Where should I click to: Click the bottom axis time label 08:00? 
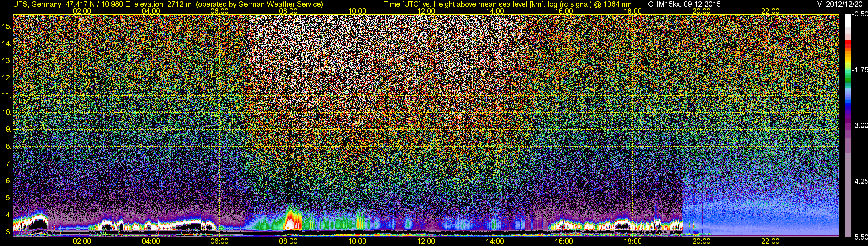point(288,241)
